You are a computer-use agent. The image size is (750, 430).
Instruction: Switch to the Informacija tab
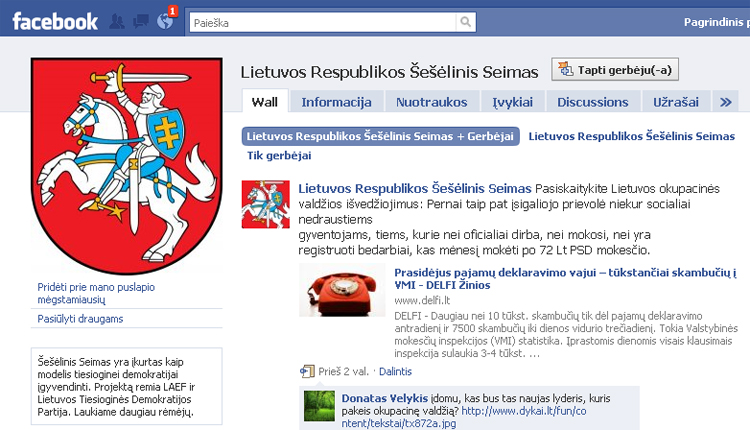(336, 102)
